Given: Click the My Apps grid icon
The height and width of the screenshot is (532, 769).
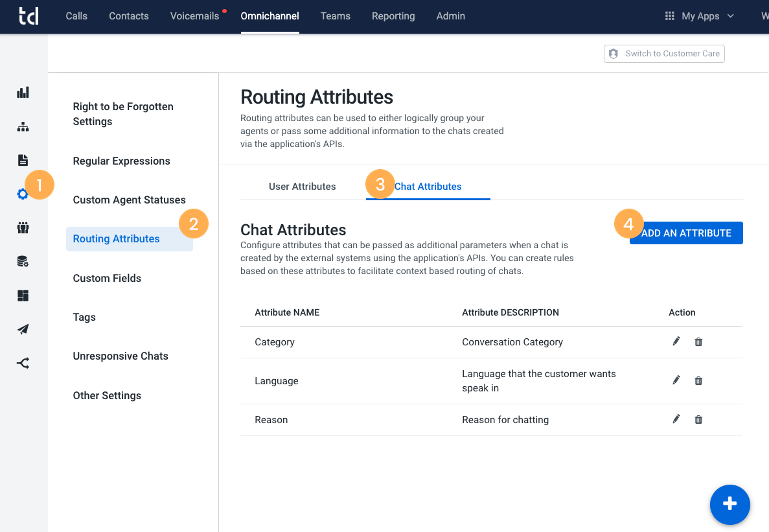Looking at the screenshot, I should 669,16.
